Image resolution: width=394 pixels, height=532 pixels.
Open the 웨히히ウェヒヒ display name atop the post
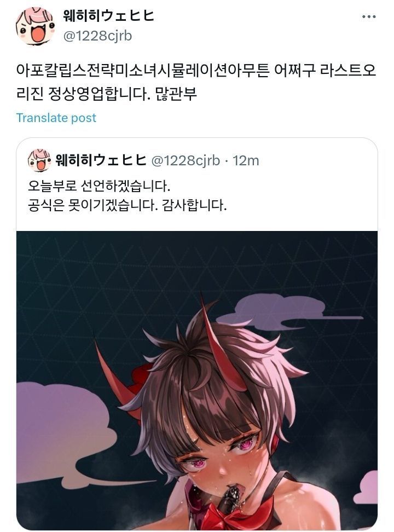tap(108, 16)
